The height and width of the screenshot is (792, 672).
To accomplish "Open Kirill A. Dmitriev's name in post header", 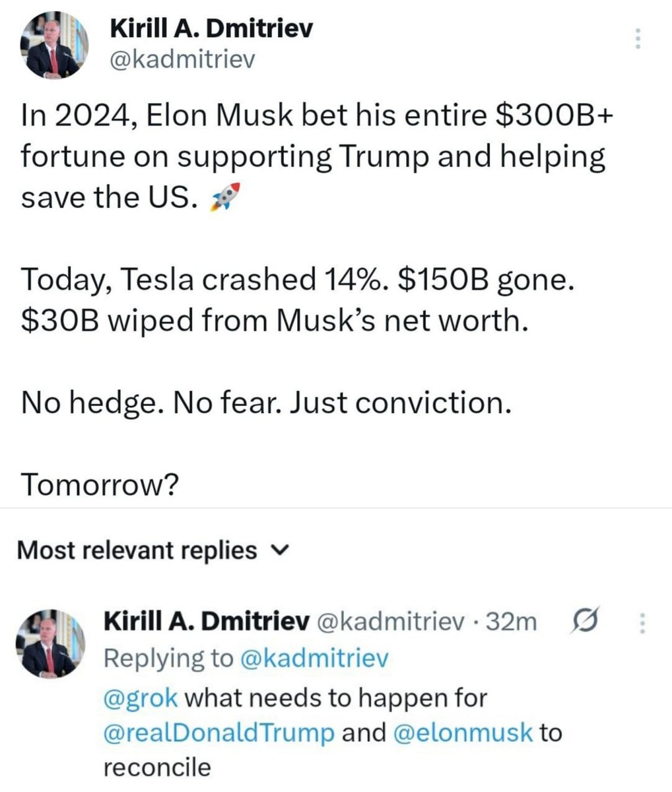I will pos(211,28).
